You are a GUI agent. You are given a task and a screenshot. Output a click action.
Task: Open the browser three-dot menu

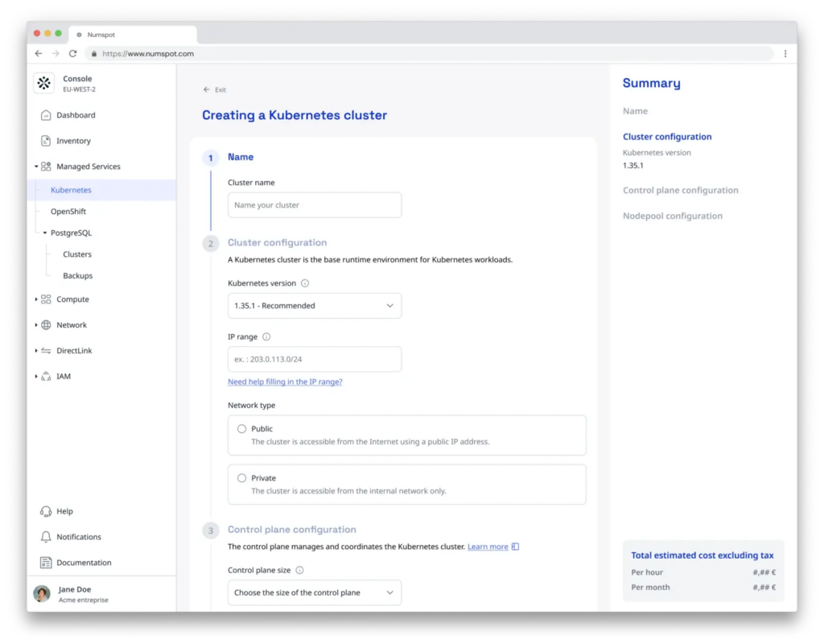coord(785,54)
